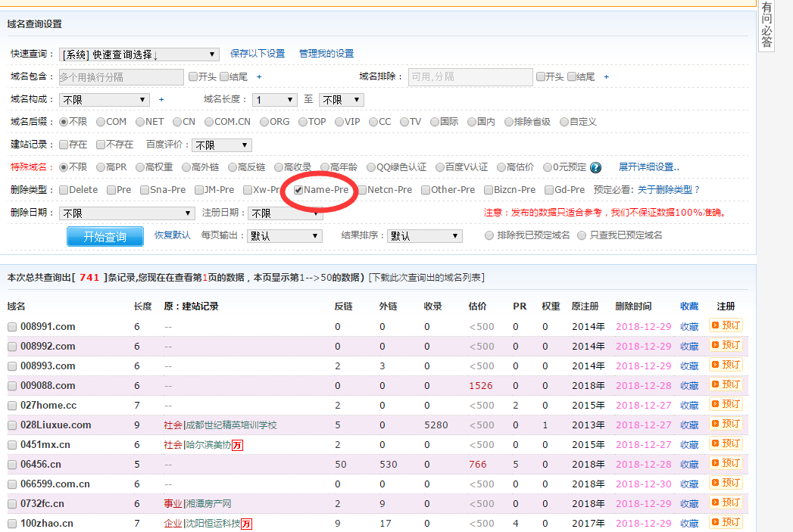Image resolution: width=793 pixels, height=532 pixels.
Task: Open the 注册日期 dropdown
Action: 286,213
